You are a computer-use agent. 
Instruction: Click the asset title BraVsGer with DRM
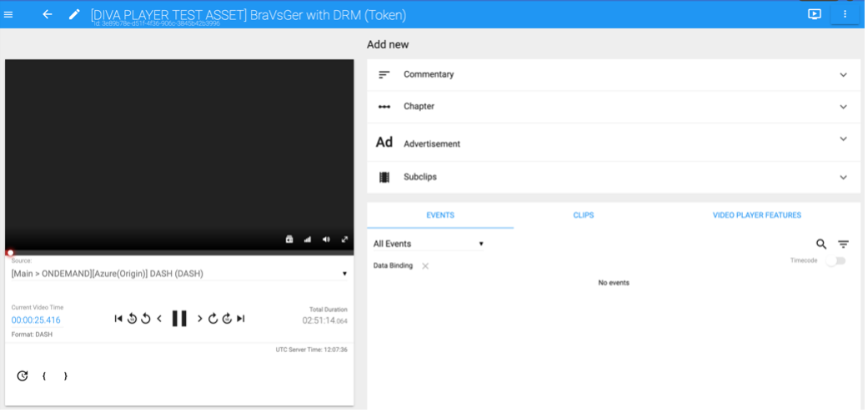248,15
